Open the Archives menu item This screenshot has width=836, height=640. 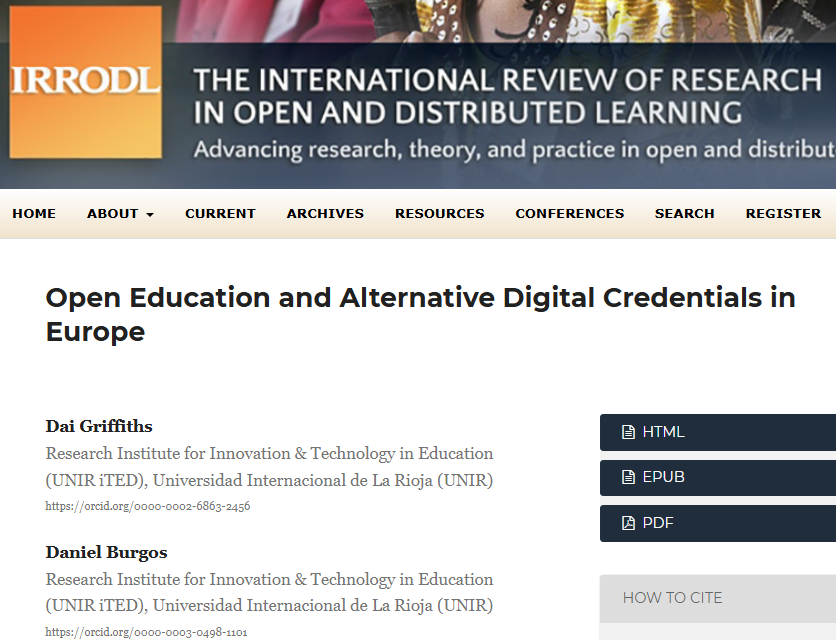(x=325, y=214)
